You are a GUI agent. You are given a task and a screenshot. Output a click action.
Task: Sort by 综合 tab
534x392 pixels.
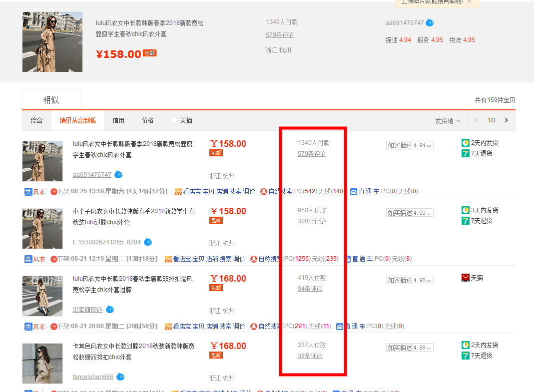(x=36, y=120)
